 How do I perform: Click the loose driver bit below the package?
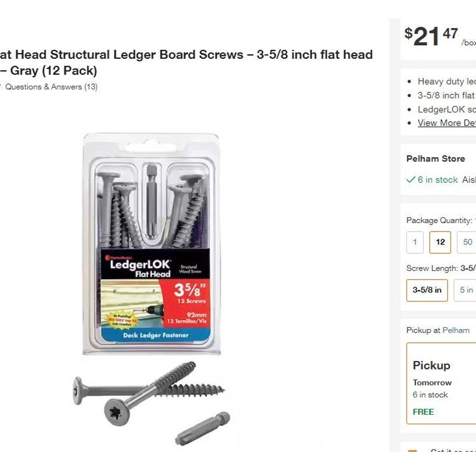tap(202, 428)
